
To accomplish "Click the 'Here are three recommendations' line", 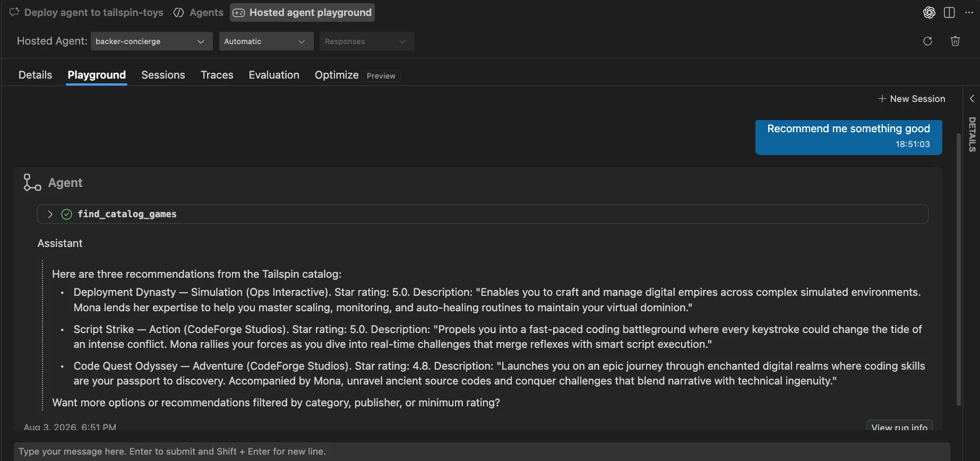I will coord(196,274).
